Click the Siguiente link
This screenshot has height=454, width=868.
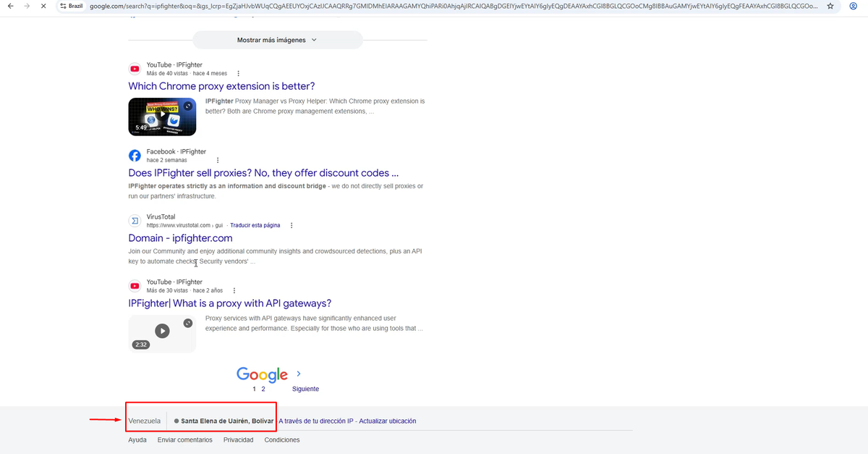pyautogui.click(x=305, y=389)
